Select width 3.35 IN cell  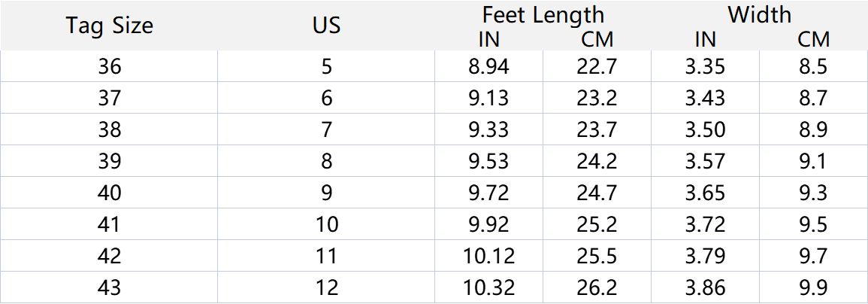(705, 67)
